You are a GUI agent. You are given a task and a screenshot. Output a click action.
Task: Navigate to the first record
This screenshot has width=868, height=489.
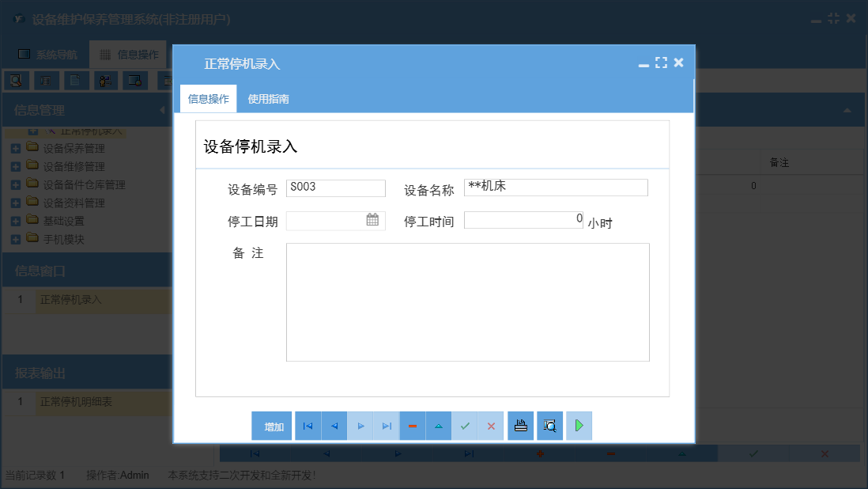(308, 426)
